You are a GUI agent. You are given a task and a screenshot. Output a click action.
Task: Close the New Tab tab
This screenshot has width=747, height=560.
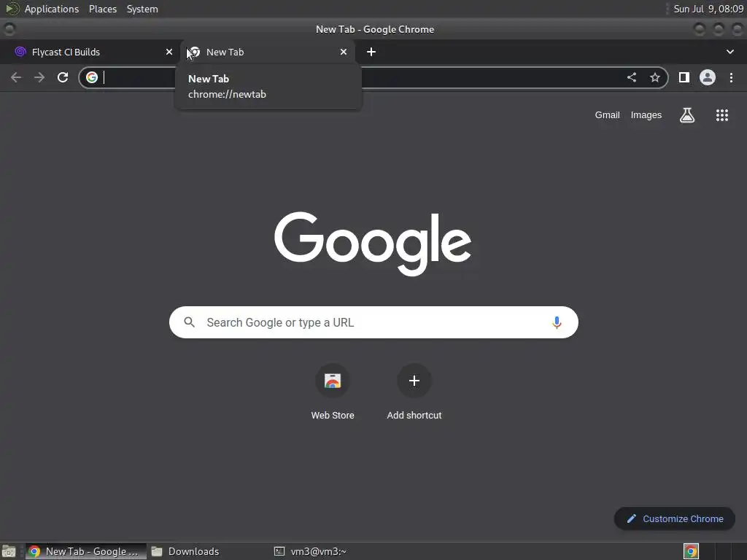(344, 52)
